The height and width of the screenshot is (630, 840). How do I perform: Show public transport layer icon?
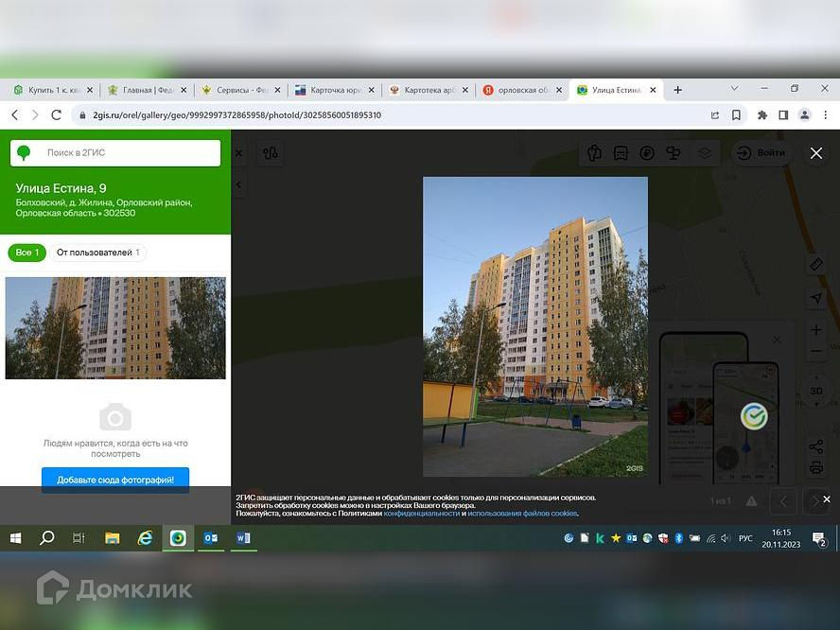[621, 153]
